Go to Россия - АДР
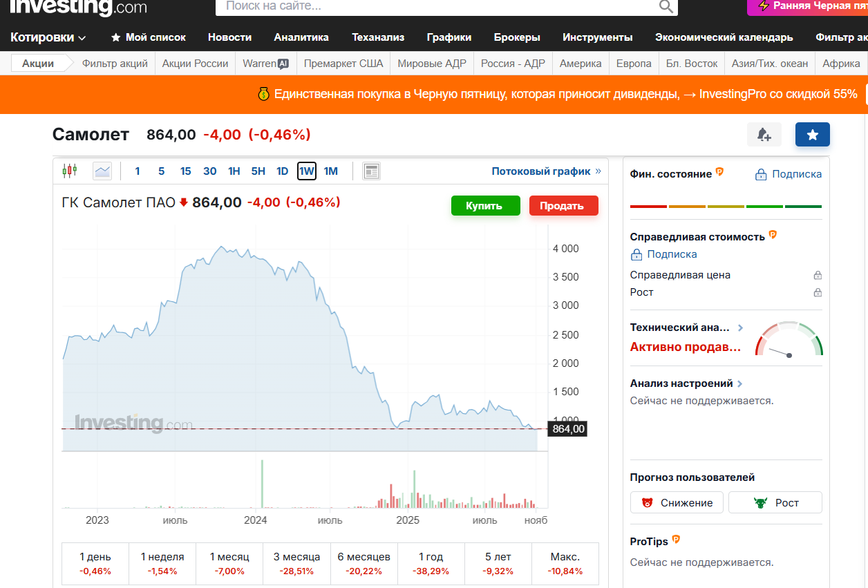The width and height of the screenshot is (868, 588). (513, 64)
